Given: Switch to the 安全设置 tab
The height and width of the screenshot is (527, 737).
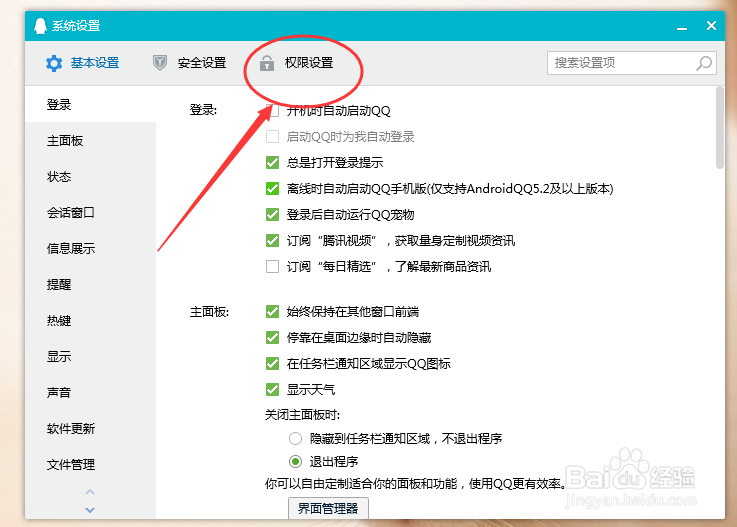Looking at the screenshot, I should 190,63.
